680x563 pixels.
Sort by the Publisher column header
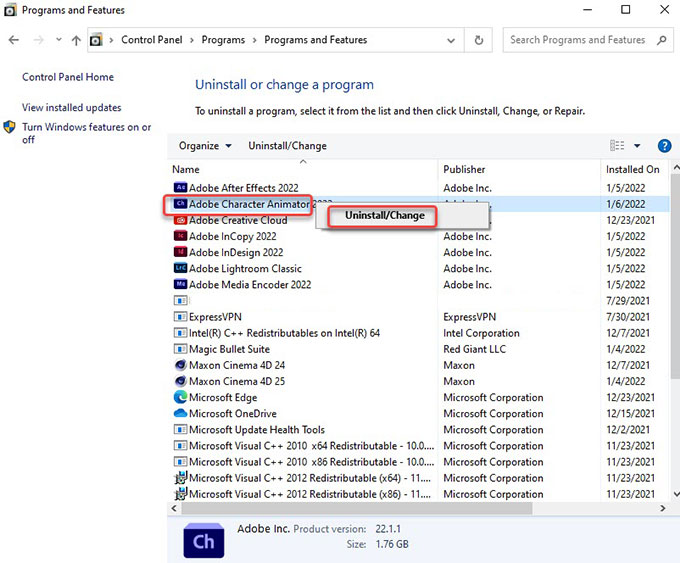pyautogui.click(x=464, y=169)
